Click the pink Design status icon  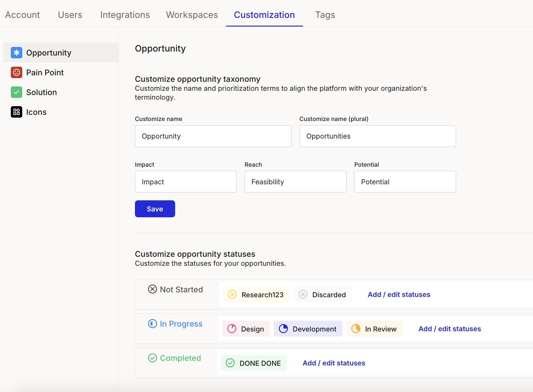(232, 329)
